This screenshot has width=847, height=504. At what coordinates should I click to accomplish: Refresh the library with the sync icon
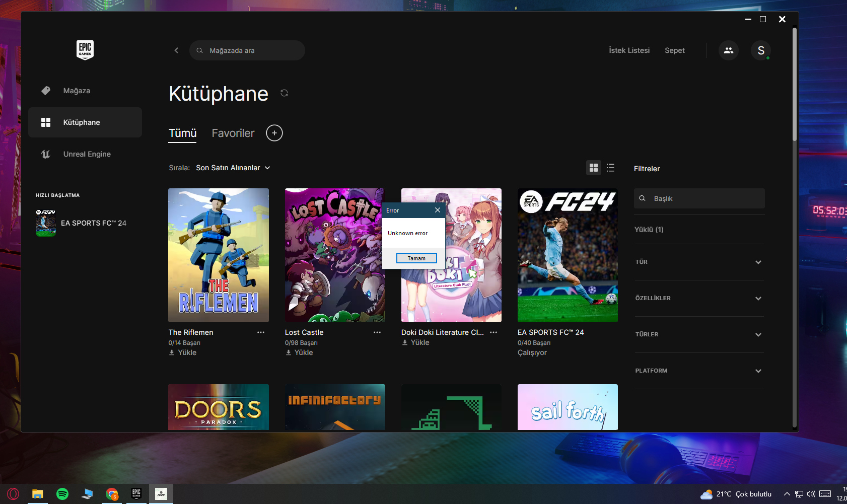click(284, 93)
